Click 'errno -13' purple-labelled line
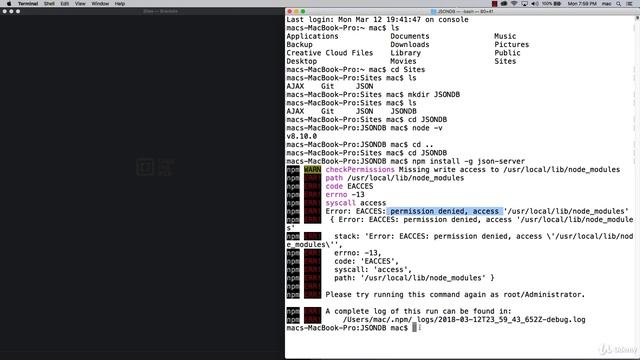The width and height of the screenshot is (640, 360). pos(345,194)
